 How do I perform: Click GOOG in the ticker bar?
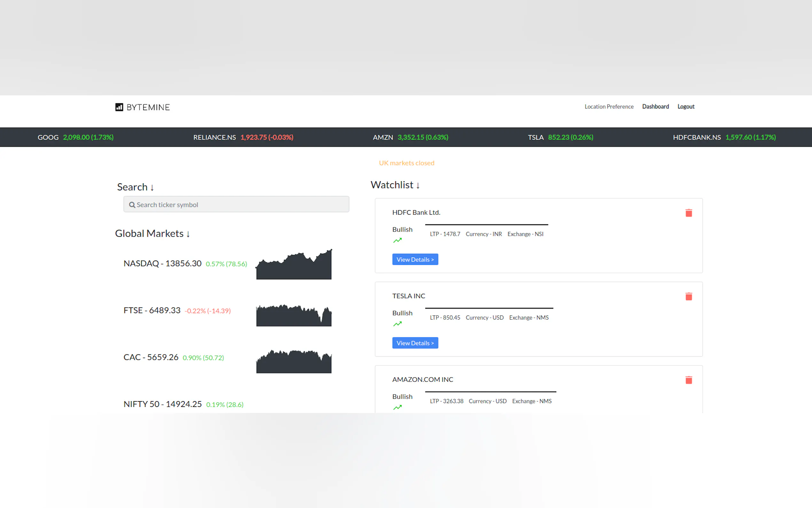pyautogui.click(x=48, y=138)
